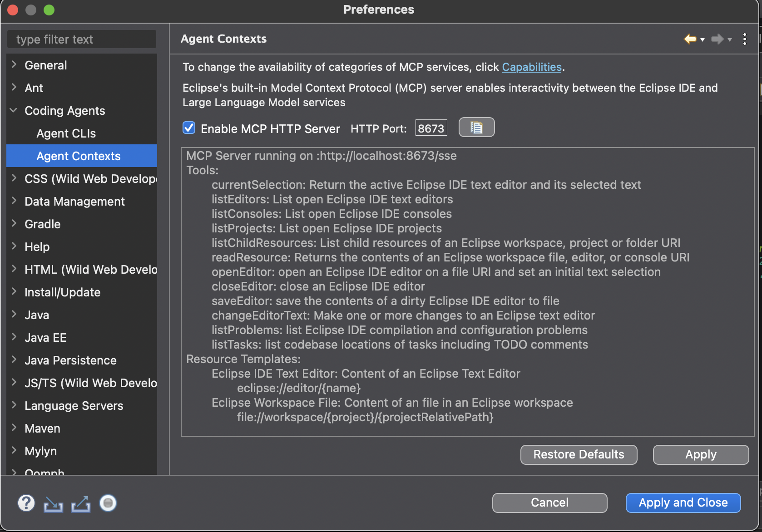The image size is (762, 532).
Task: Select CSS (Wild Web Developer) entry
Action: [x=91, y=179]
